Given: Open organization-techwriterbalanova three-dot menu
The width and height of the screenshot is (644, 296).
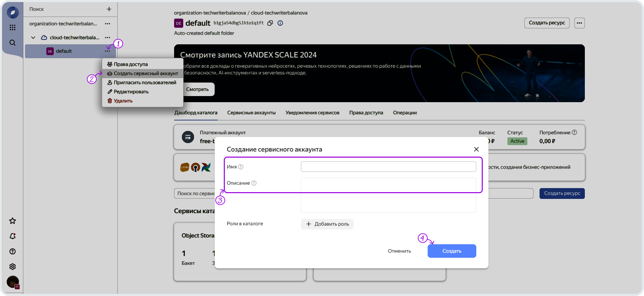Looking at the screenshot, I should (x=108, y=24).
